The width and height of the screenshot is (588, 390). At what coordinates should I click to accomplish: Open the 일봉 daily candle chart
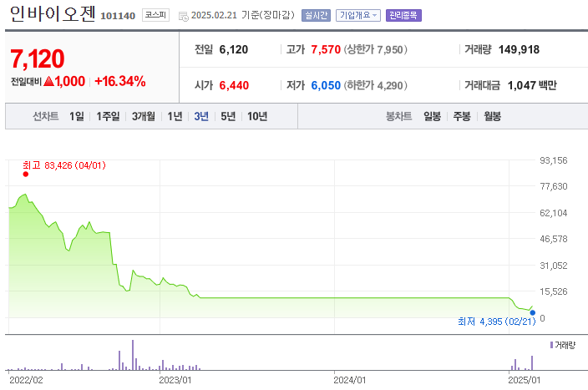pyautogui.click(x=432, y=116)
